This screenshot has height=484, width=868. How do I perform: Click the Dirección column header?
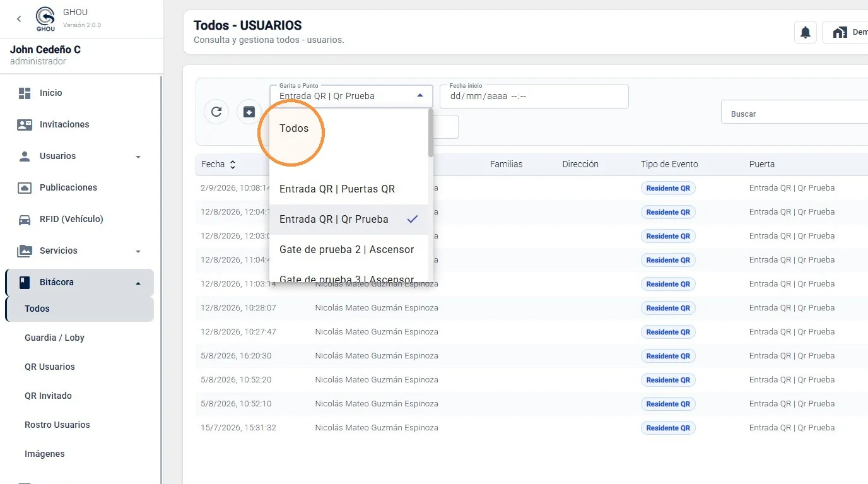[580, 164]
